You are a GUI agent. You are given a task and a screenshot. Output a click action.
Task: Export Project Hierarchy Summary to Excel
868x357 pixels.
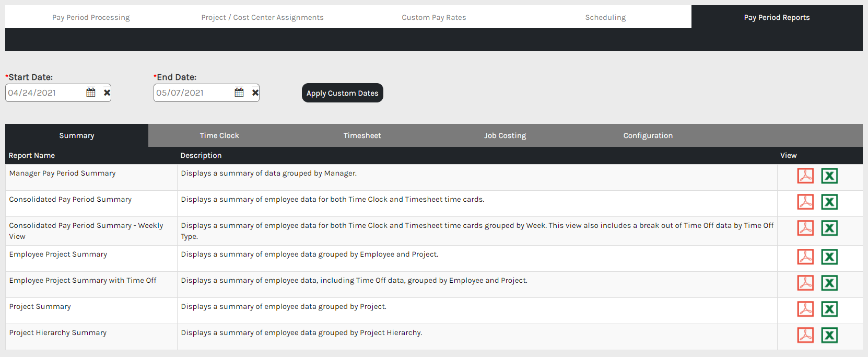pos(829,335)
